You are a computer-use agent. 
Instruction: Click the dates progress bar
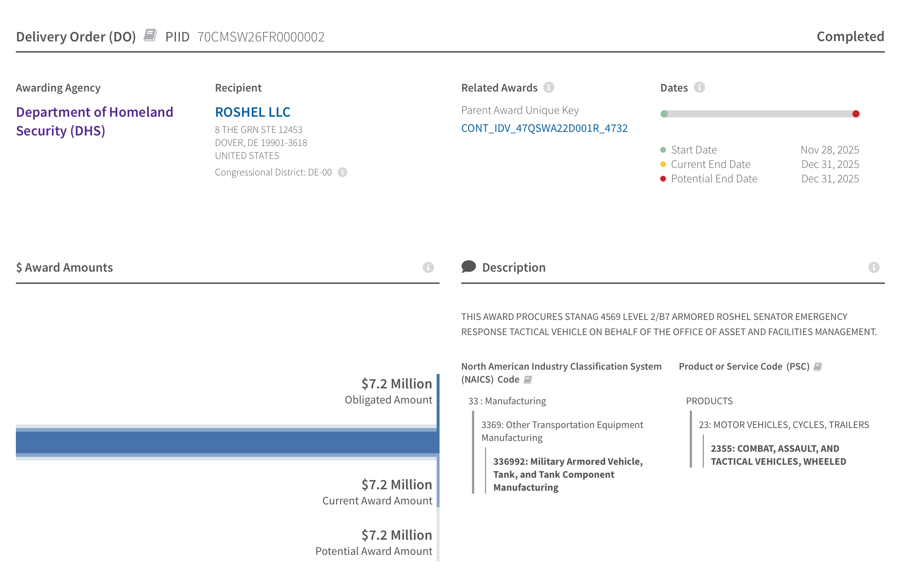[760, 114]
